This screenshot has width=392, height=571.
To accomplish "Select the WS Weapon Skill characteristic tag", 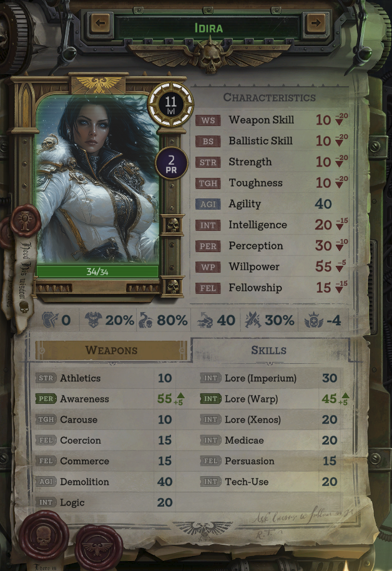I will click(208, 120).
